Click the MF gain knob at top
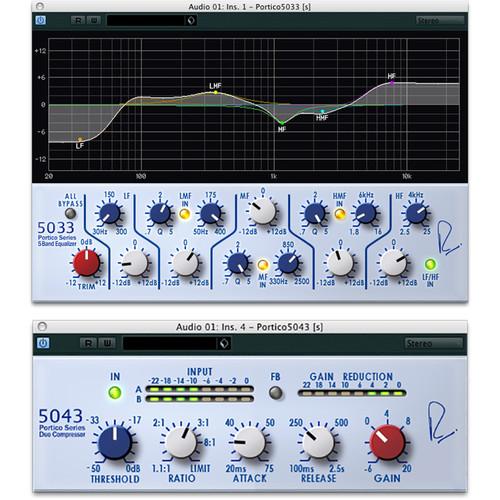The height and width of the screenshot is (500, 500). 262,211
